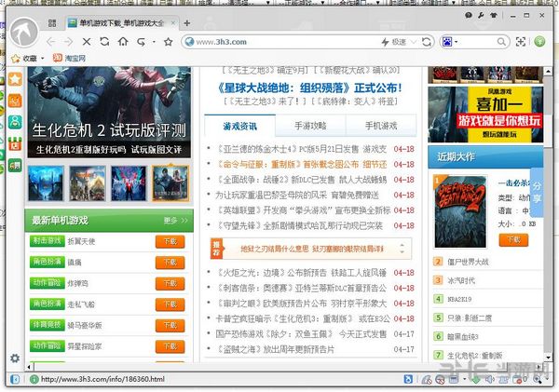Click the green info icon beside status URL

(34, 379)
